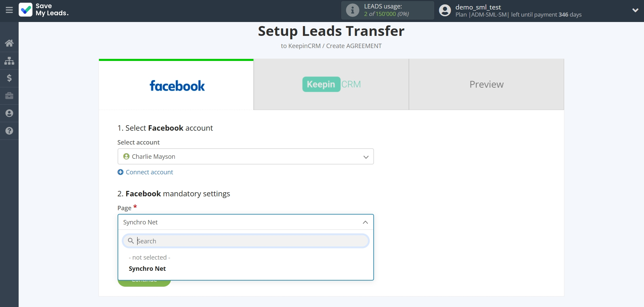The image size is (644, 307).
Task: Open the help question mark icon
Action: point(9,131)
